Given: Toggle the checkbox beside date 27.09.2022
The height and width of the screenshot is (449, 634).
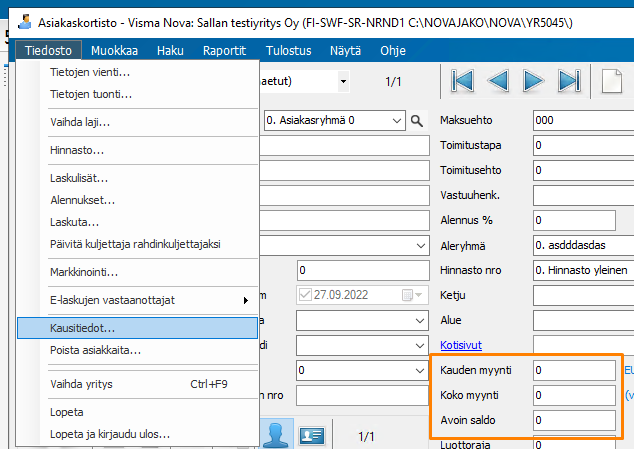Looking at the screenshot, I should tap(305, 295).
